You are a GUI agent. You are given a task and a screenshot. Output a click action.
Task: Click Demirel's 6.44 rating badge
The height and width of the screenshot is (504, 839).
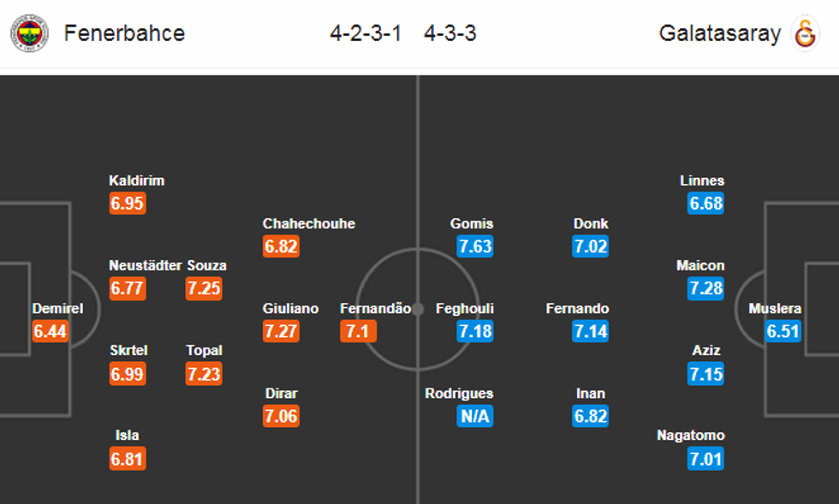[51, 331]
